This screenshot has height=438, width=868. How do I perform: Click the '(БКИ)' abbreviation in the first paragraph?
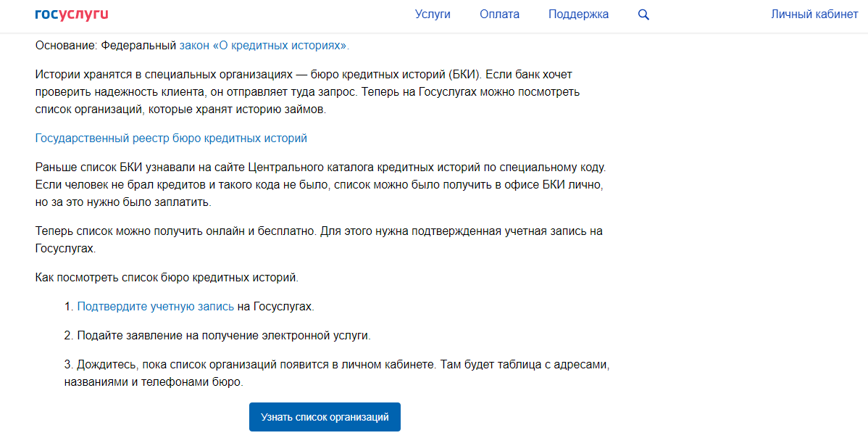click(x=465, y=75)
